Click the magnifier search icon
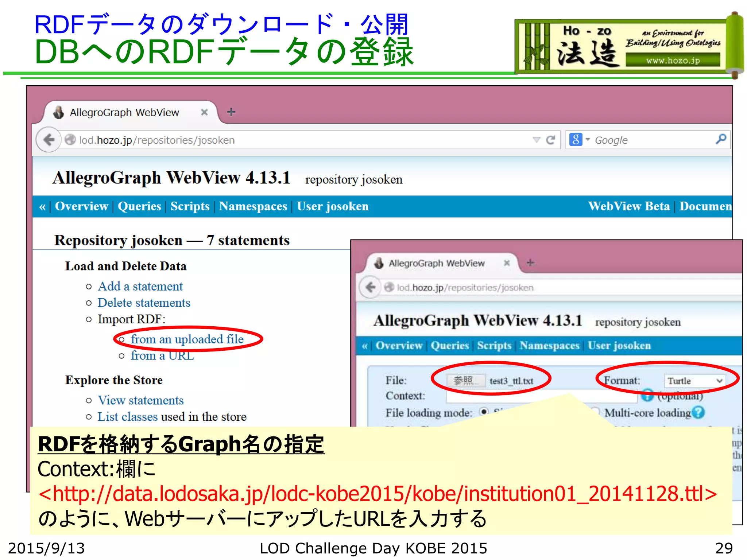The image size is (747, 560). point(721,139)
